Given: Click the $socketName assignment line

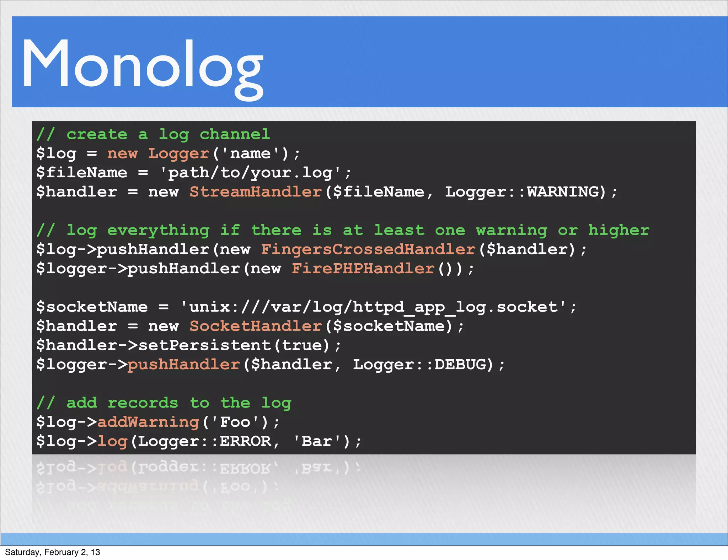Looking at the screenshot, I should [x=306, y=307].
